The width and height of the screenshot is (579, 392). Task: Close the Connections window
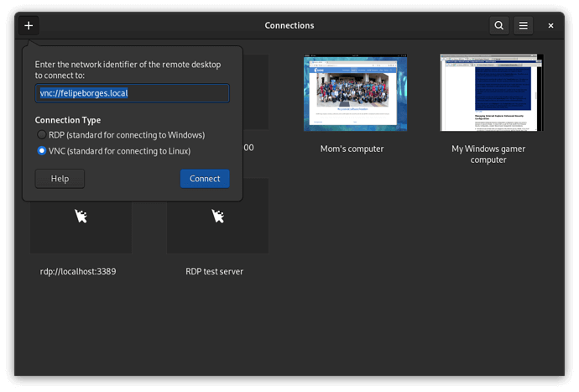click(x=551, y=26)
